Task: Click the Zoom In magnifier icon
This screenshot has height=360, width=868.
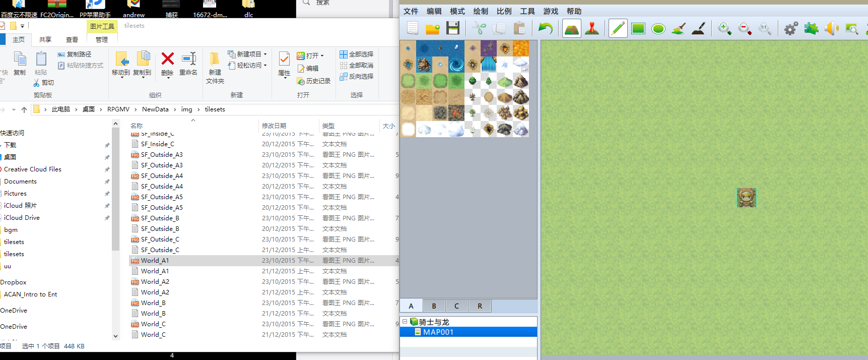Action: [724, 29]
